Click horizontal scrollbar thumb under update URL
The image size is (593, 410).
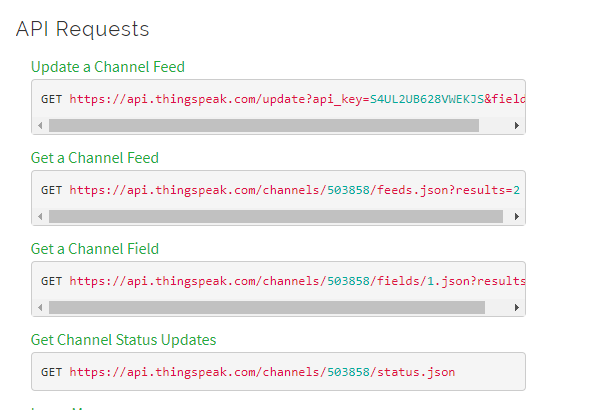[264, 126]
